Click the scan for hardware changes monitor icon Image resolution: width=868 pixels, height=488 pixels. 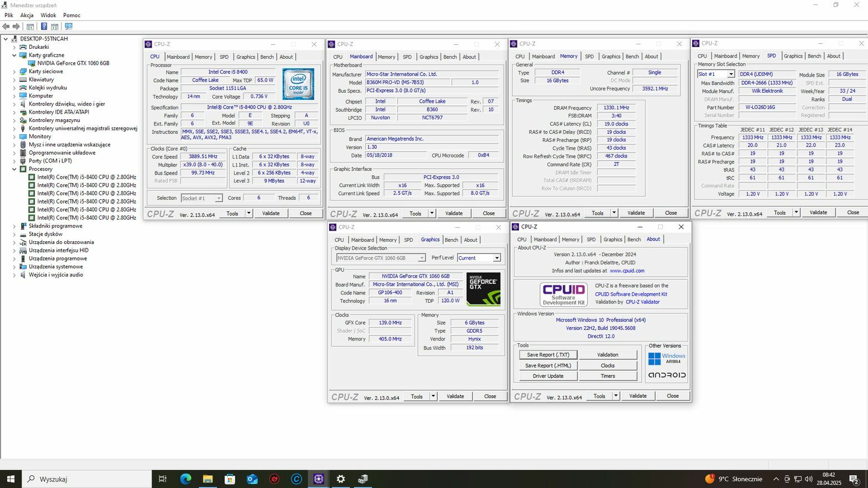click(68, 27)
